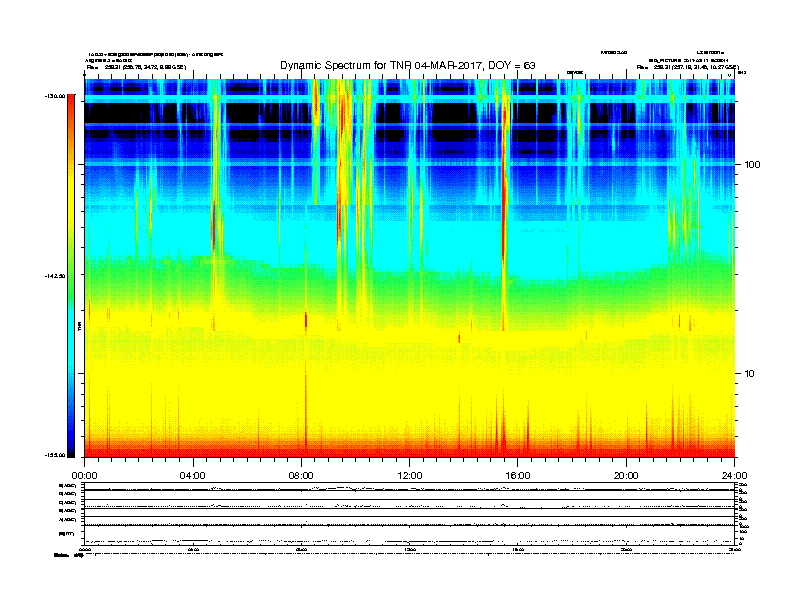Click the 12:00 time axis label
The width and height of the screenshot is (792, 612).
point(410,476)
